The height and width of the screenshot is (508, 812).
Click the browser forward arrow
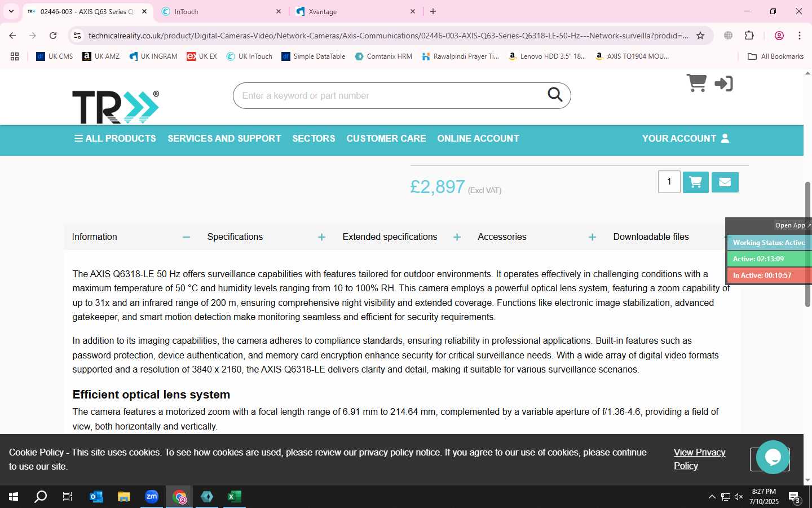(33, 36)
